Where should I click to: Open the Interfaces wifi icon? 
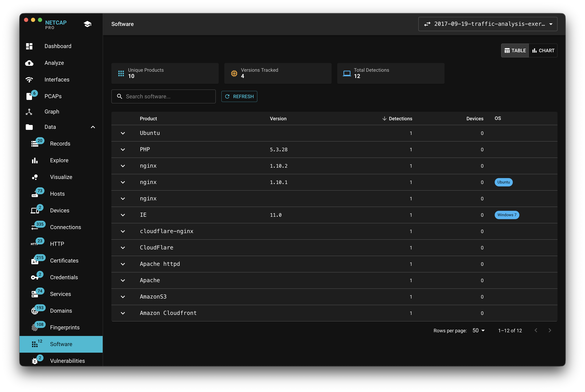point(29,80)
